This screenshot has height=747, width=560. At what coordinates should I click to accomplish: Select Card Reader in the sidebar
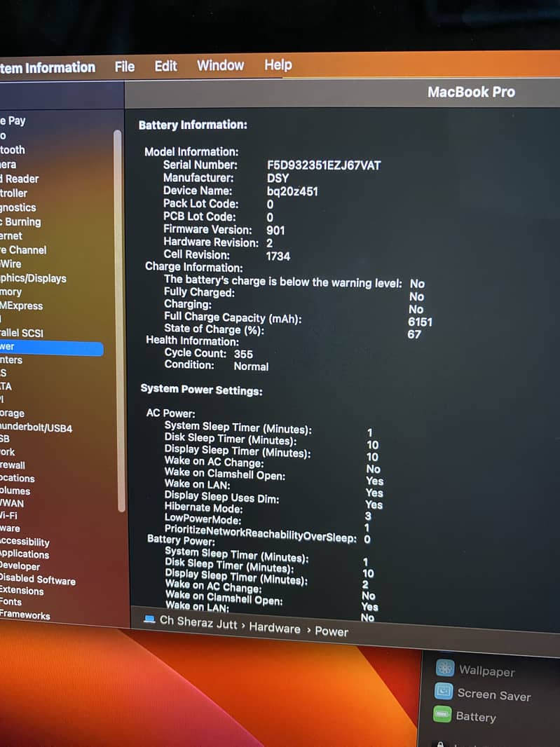[x=20, y=179]
